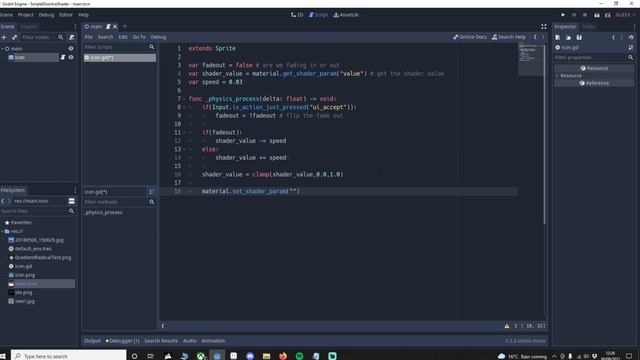Open Windows Start menu

pyautogui.click(x=3, y=356)
